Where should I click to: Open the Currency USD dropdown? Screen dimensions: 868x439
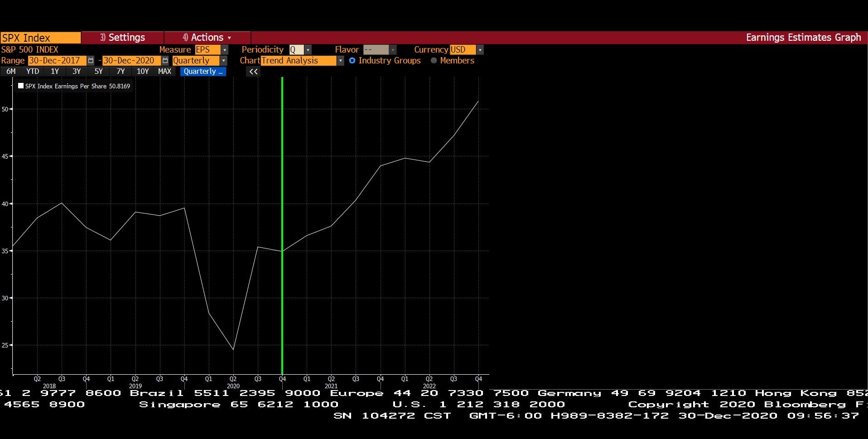click(480, 50)
